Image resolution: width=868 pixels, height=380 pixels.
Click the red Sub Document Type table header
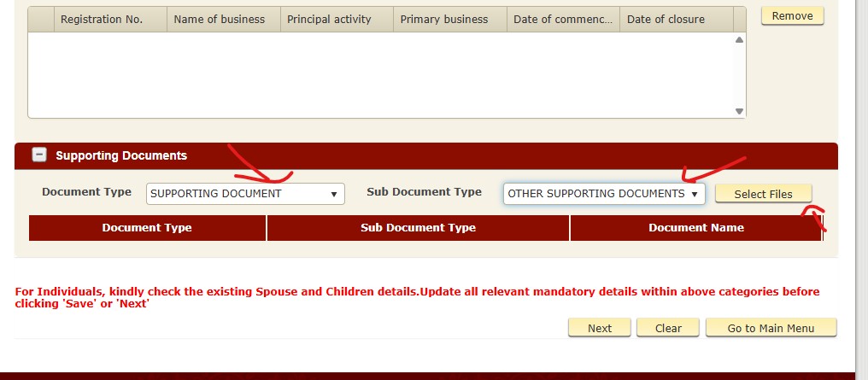[418, 228]
